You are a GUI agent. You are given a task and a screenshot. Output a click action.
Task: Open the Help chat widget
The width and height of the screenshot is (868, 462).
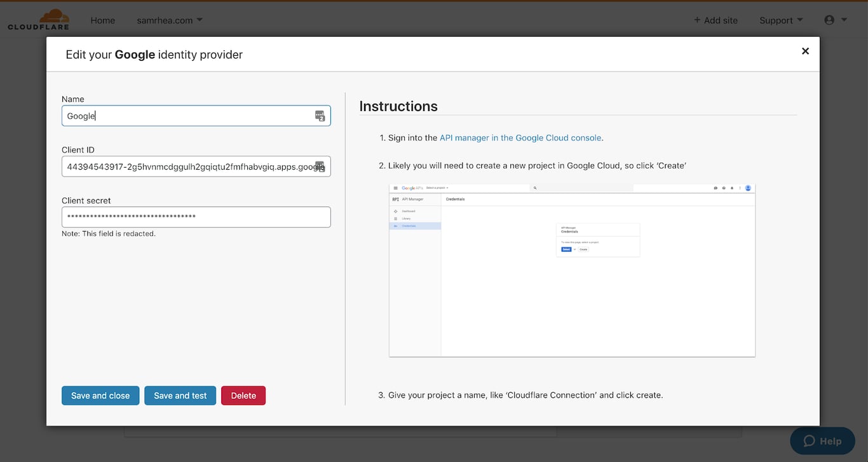tap(822, 441)
